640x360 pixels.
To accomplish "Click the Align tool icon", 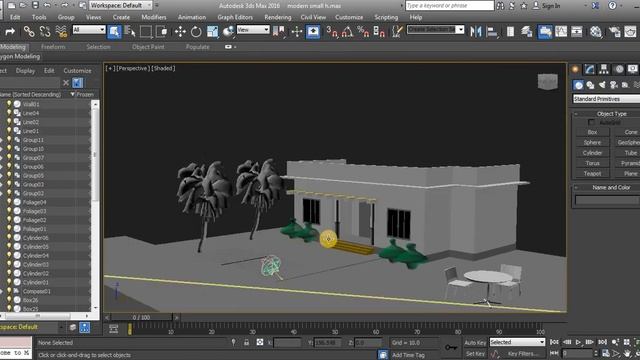I will tap(493, 31).
